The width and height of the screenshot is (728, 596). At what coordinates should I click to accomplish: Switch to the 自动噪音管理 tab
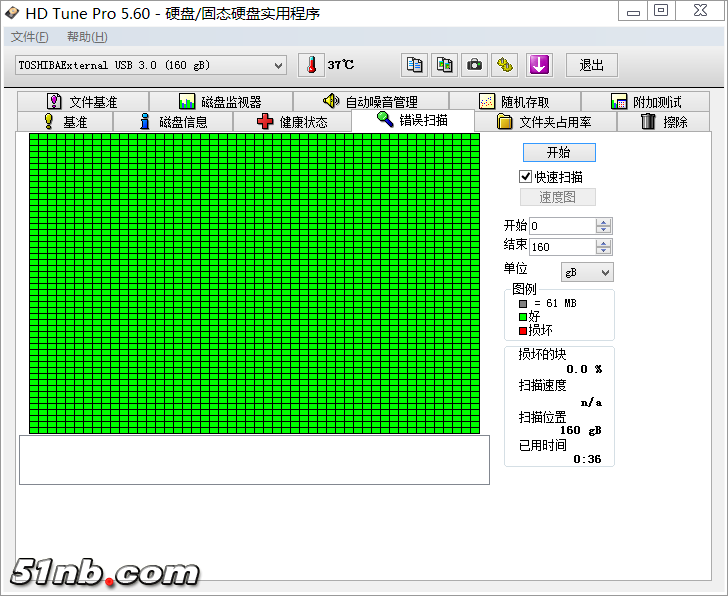tap(371, 102)
